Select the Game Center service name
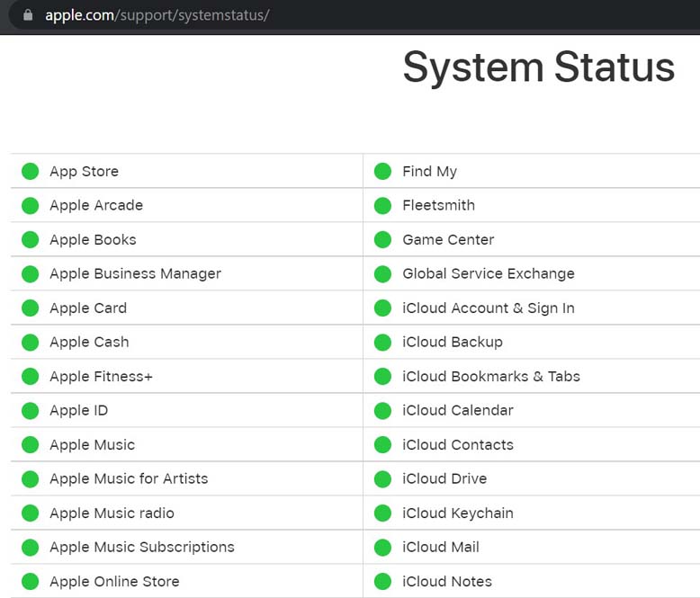The height and width of the screenshot is (598, 700). pyautogui.click(x=448, y=239)
